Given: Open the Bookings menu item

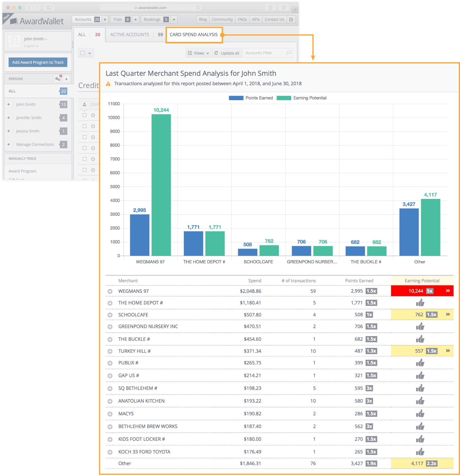Looking at the screenshot, I should pos(156,20).
